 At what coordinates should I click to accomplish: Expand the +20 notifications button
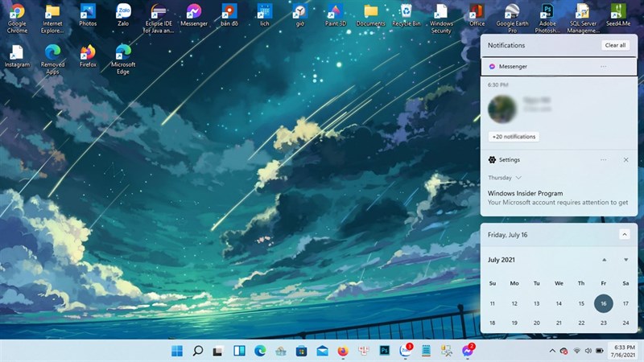coord(514,137)
